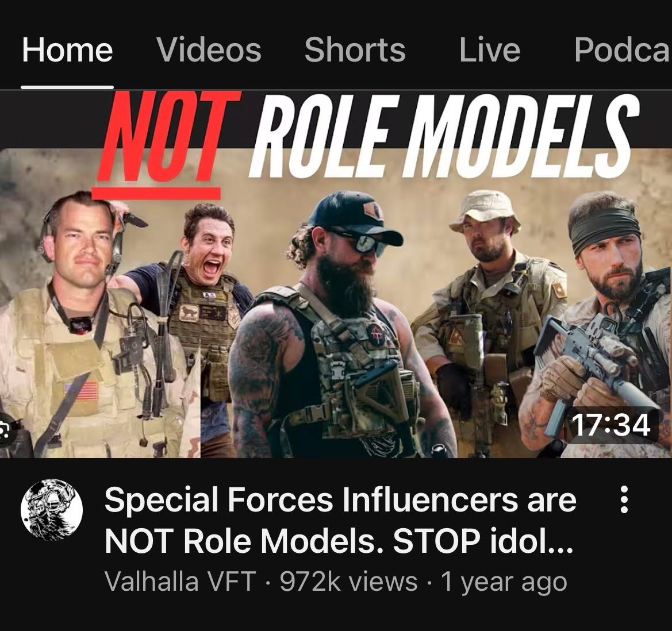The image size is (672, 631).
Task: Tap the Valhalla VFT skull channel avatar
Action: coord(52,509)
